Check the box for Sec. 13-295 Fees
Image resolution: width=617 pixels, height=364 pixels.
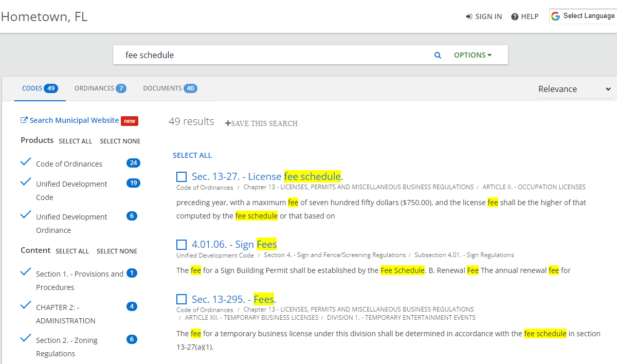click(182, 299)
